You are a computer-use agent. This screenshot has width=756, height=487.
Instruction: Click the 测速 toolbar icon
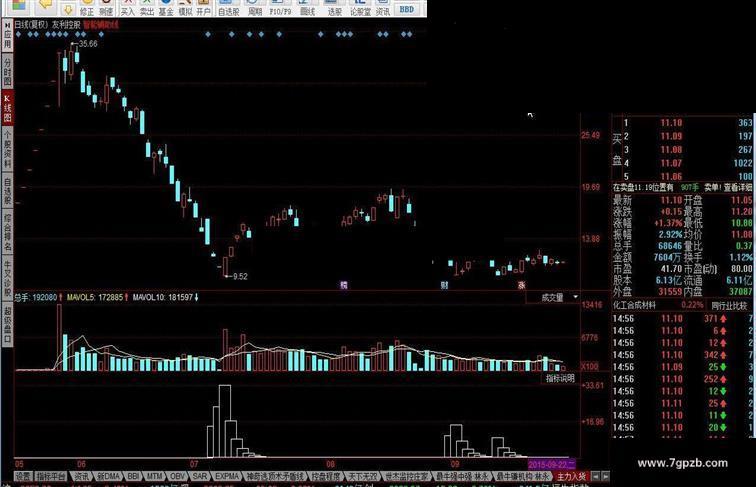(106, 8)
